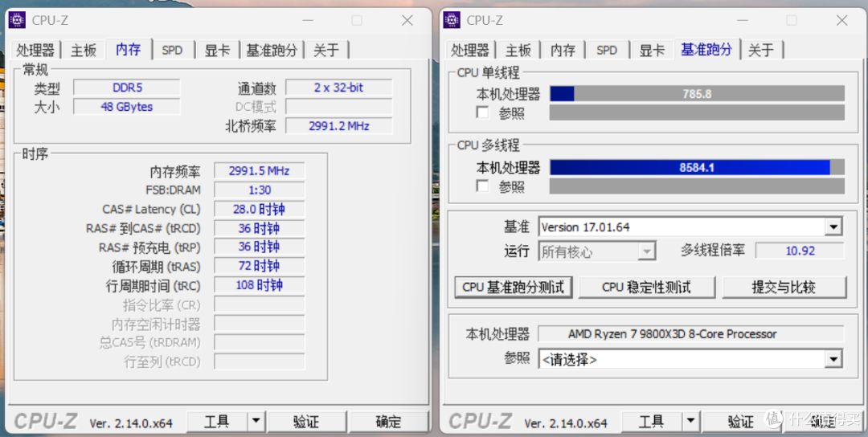Click 验证 button in left window
The image size is (868, 437).
(306, 422)
